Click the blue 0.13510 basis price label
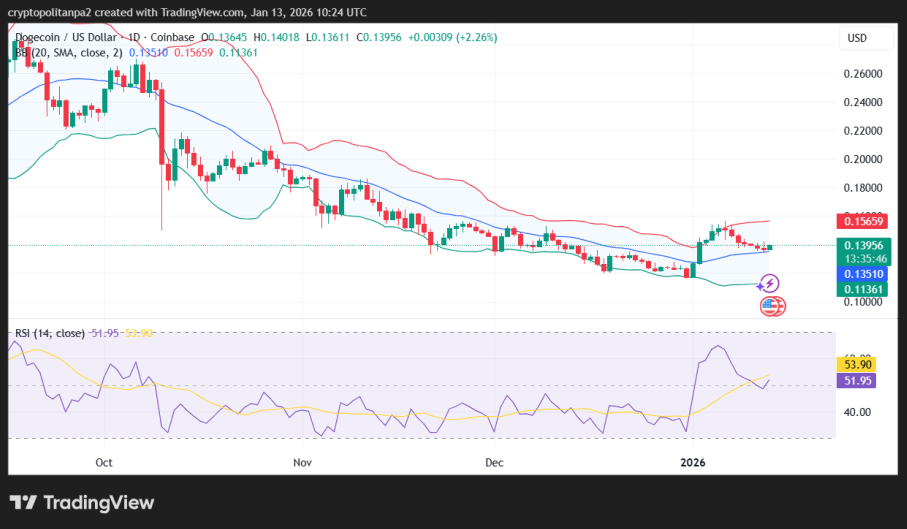 [861, 273]
